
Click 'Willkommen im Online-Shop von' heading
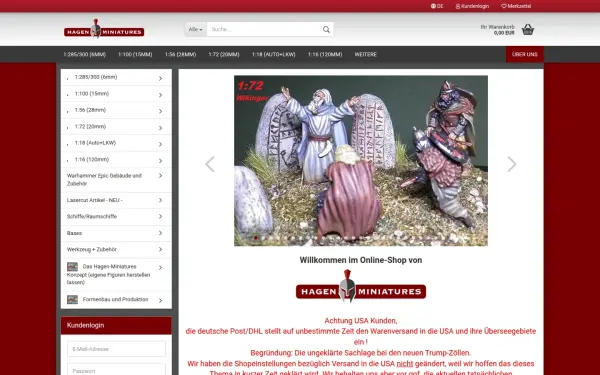[361, 260]
